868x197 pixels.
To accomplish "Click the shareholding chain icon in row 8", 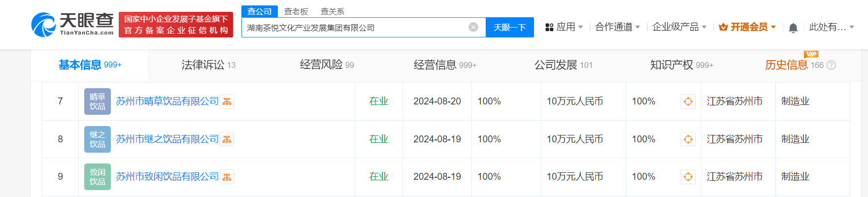I will 688,139.
